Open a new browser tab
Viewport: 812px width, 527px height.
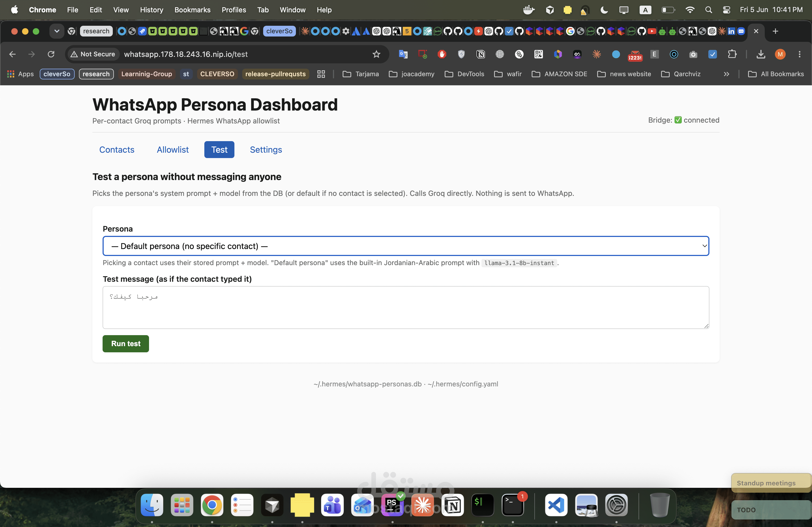(x=775, y=31)
